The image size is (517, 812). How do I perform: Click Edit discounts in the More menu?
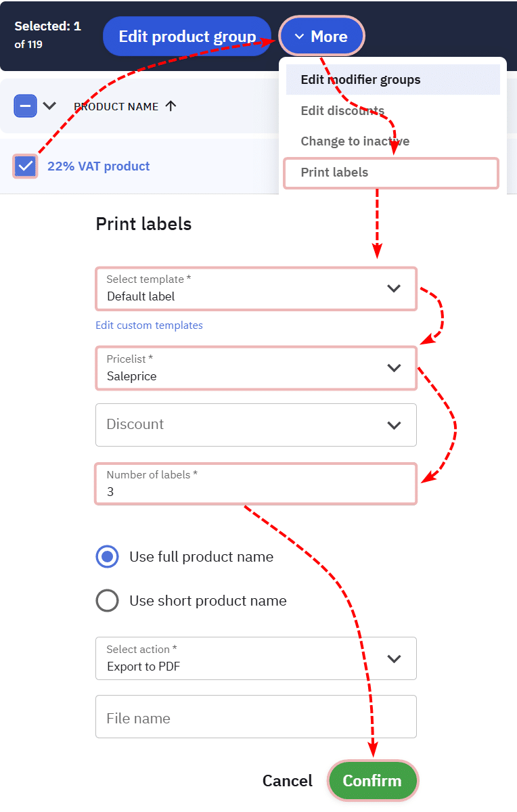(342, 111)
